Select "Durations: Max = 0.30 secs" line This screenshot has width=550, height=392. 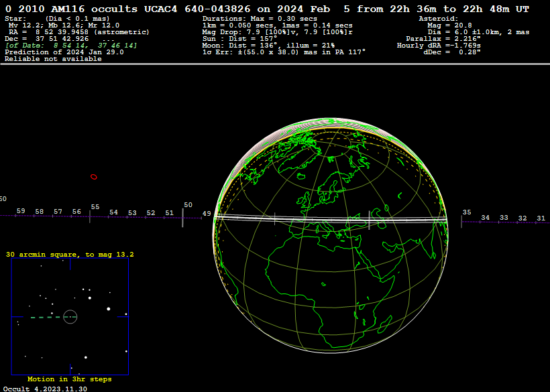(x=260, y=19)
